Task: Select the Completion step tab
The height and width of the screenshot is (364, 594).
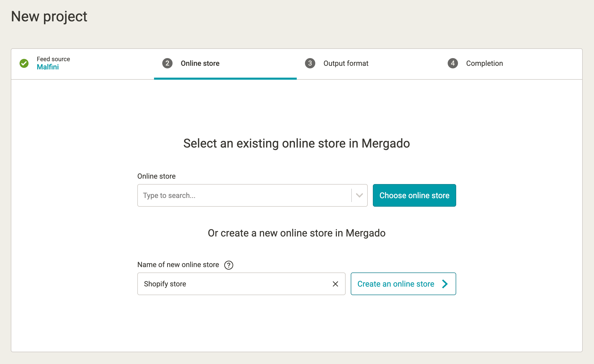Action: pyautogui.click(x=511, y=63)
